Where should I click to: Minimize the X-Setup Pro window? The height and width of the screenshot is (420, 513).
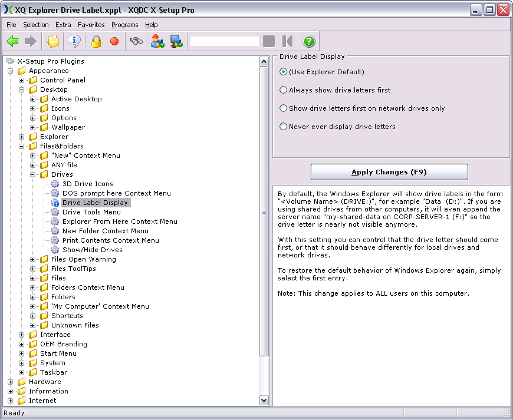tap(476, 10)
